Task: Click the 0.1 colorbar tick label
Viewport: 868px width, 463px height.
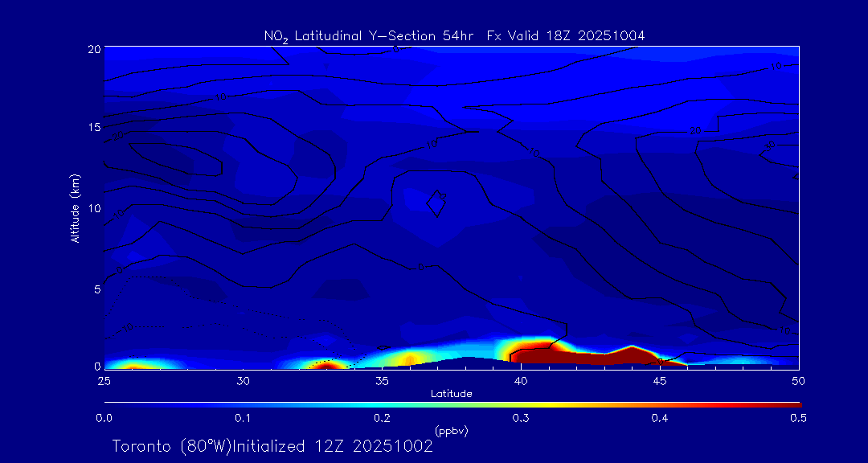Action: point(243,418)
